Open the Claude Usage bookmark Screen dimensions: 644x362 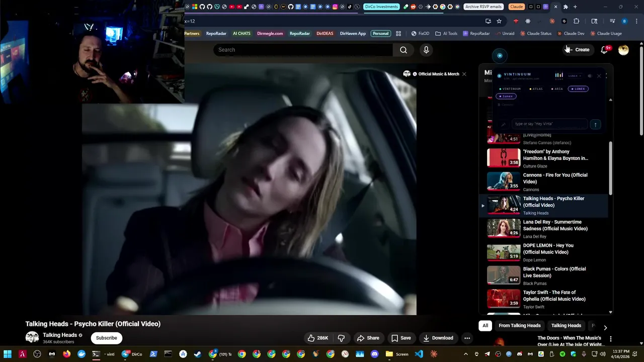(x=606, y=34)
